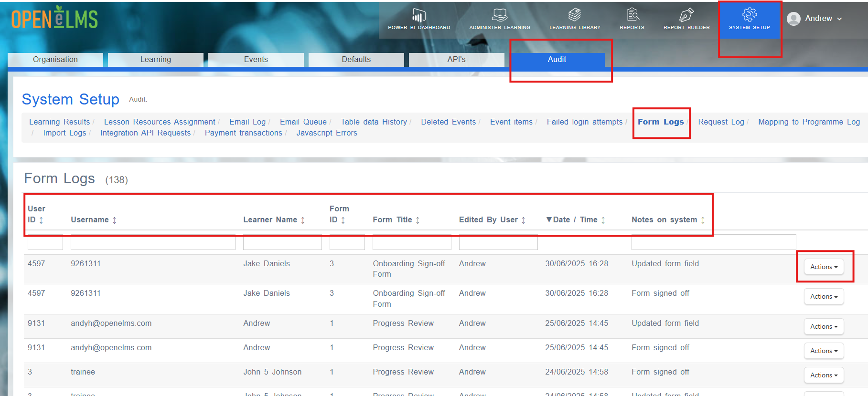View the Payment transactions link
Screen dimensions: 868x396
coord(244,133)
